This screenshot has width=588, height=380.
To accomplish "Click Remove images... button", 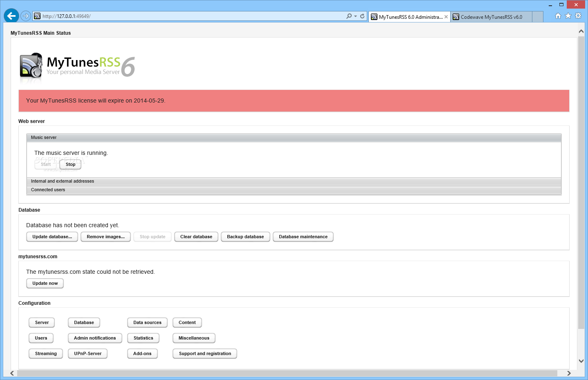I will pos(105,237).
